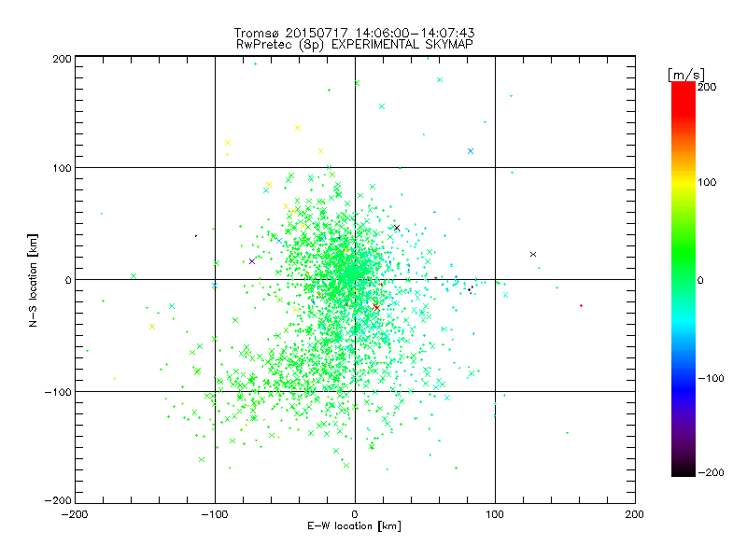This screenshot has width=747, height=560.
Task: Click the colorbar tick label 100
Action: (x=707, y=182)
